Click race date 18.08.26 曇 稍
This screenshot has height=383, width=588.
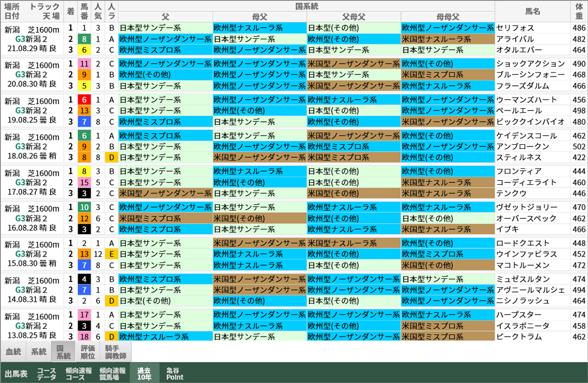[x=32, y=156]
